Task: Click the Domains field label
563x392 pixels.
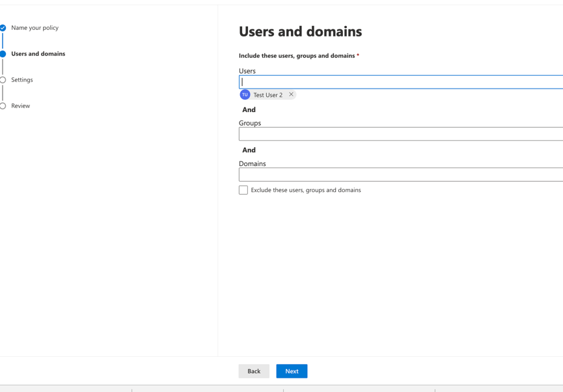Action: 253,163
